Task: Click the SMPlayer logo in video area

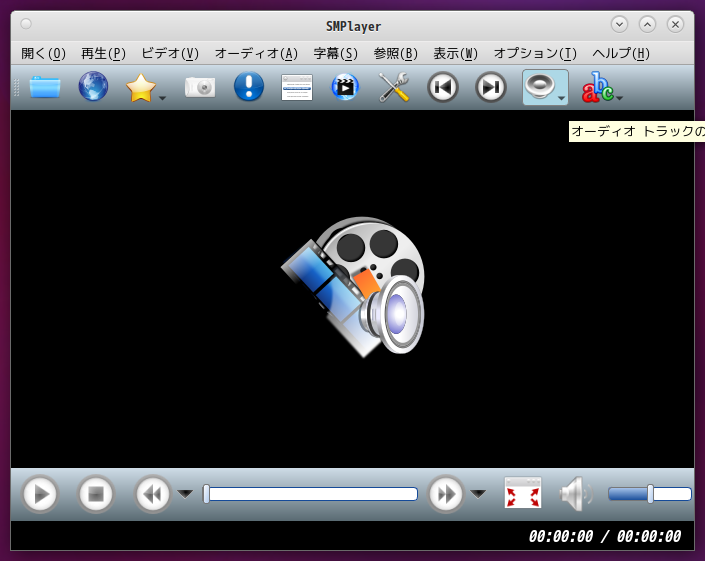Action: coord(353,287)
